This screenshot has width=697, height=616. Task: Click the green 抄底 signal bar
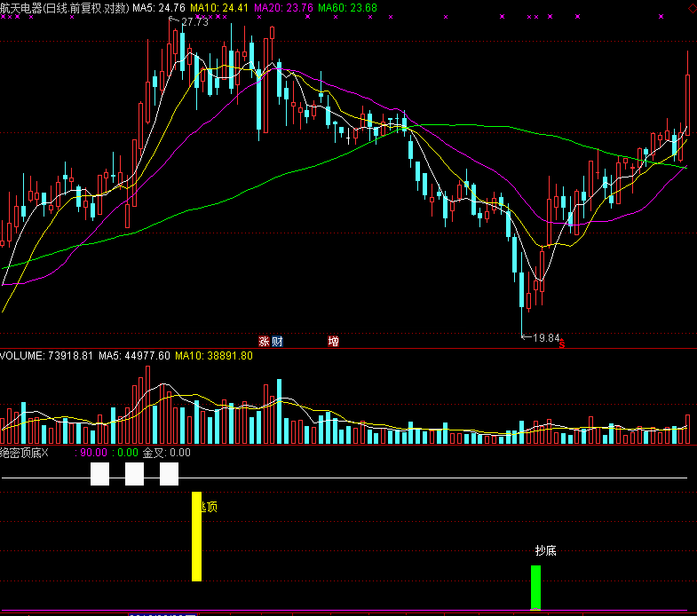[535, 587]
